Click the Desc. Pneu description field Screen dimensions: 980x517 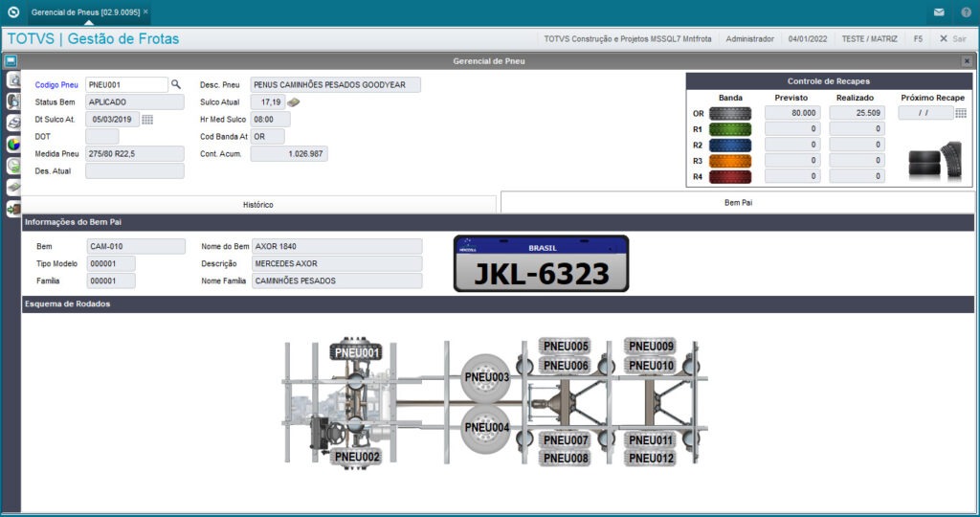[336, 84]
